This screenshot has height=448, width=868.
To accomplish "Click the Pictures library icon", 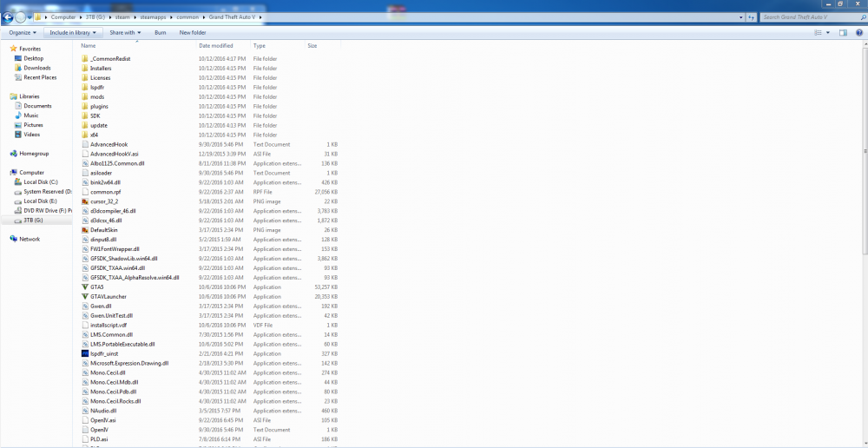I will 18,125.
